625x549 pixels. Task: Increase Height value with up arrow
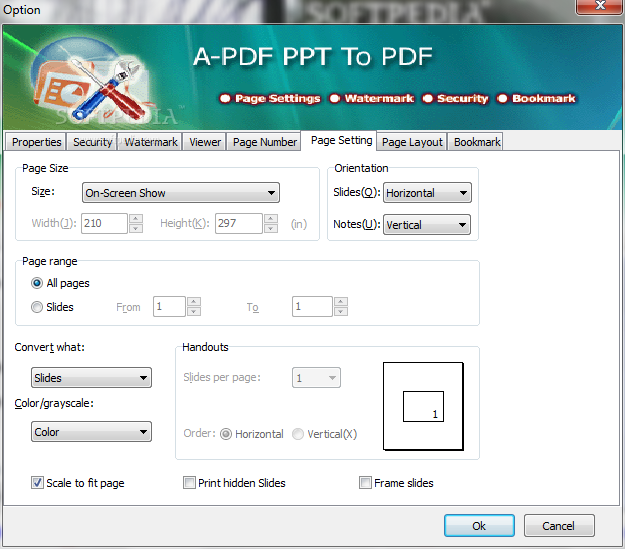[x=271, y=218]
